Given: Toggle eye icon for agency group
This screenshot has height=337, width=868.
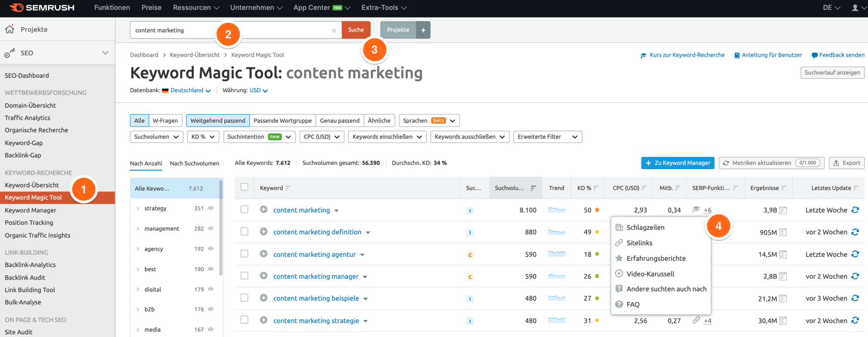Looking at the screenshot, I should 211,249.
